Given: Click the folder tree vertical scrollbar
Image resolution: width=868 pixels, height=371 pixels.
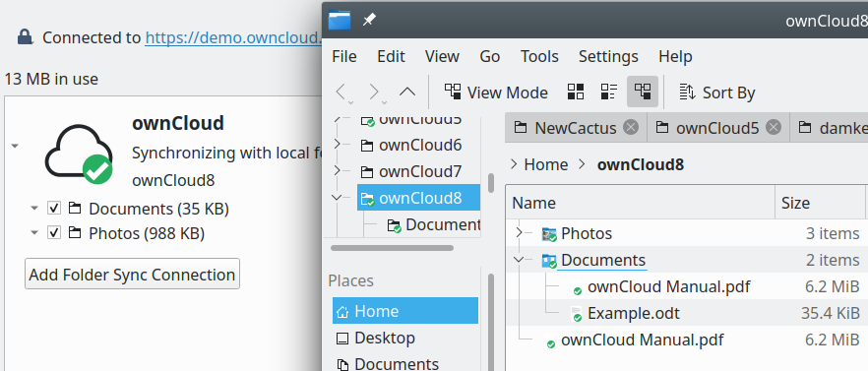Looking at the screenshot, I should [x=491, y=183].
